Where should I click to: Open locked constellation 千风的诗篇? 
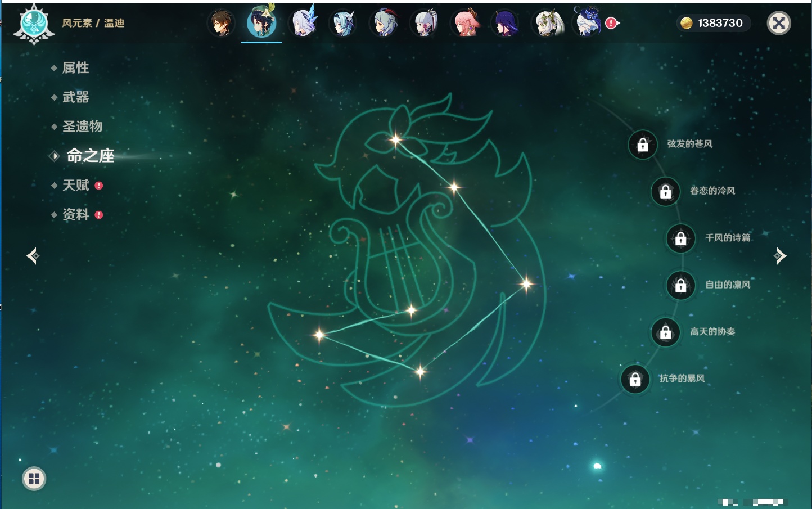(680, 238)
